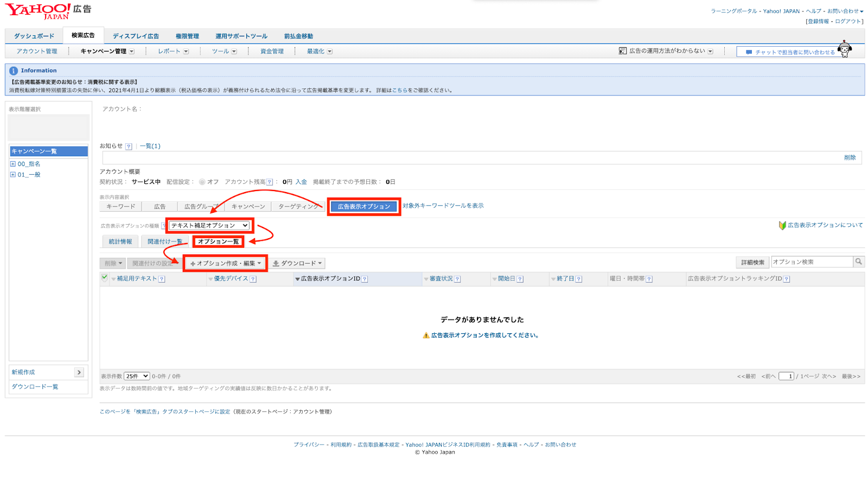Click the beginner mark icon by 広告表示オプションについて
Viewport: 868px width, 490px height.
click(x=782, y=225)
